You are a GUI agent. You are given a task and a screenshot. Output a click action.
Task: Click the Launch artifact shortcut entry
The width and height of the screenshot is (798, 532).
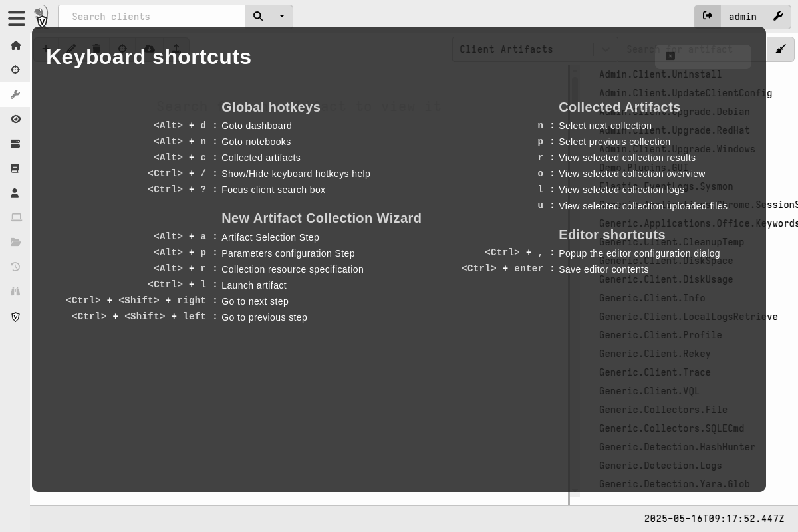tap(254, 285)
